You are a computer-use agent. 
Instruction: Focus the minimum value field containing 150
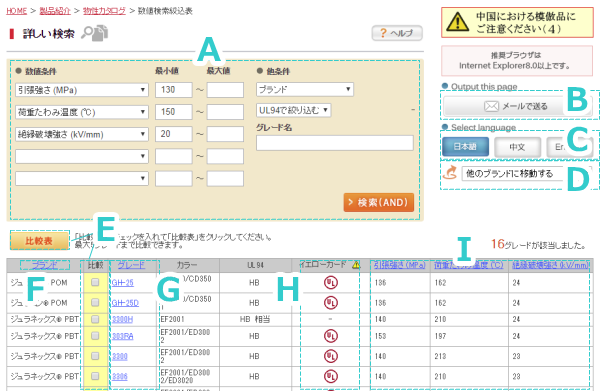pos(174,112)
